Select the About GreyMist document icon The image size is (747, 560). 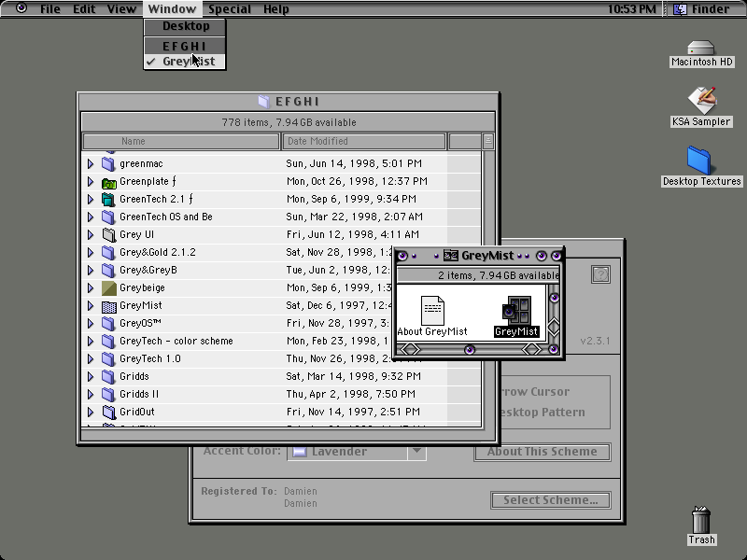coord(432,310)
